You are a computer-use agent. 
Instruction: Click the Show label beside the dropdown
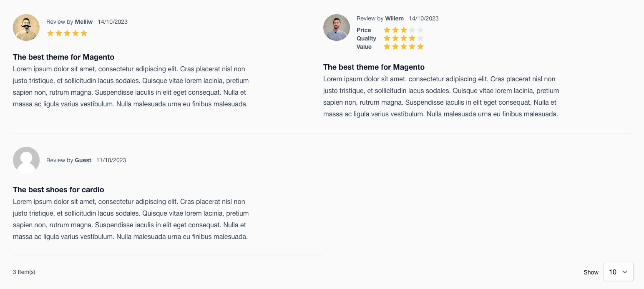pos(591,272)
